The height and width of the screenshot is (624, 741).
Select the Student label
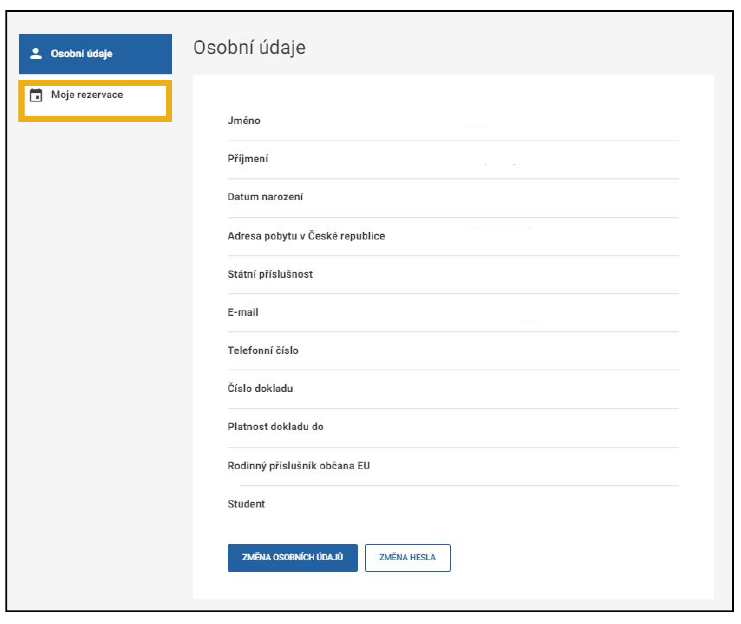pos(246,504)
